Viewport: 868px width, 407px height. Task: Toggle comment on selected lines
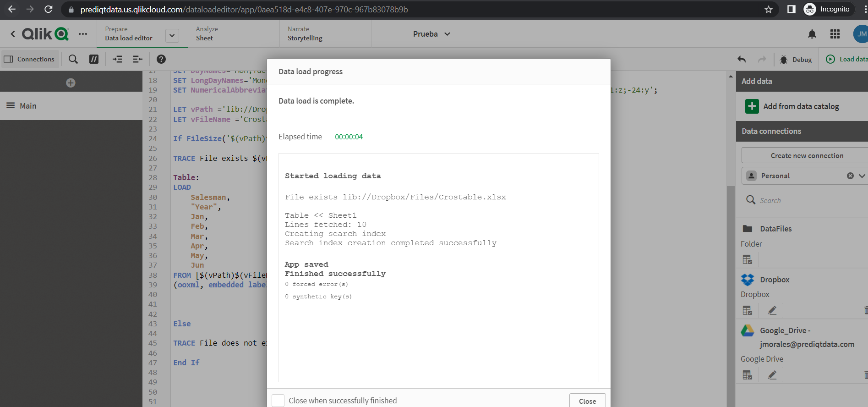coord(94,59)
